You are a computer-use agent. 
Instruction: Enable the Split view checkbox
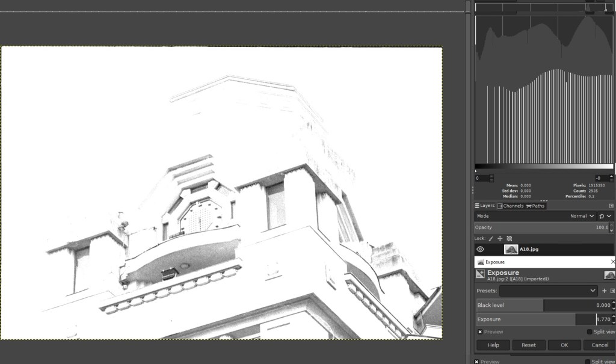pos(590,332)
